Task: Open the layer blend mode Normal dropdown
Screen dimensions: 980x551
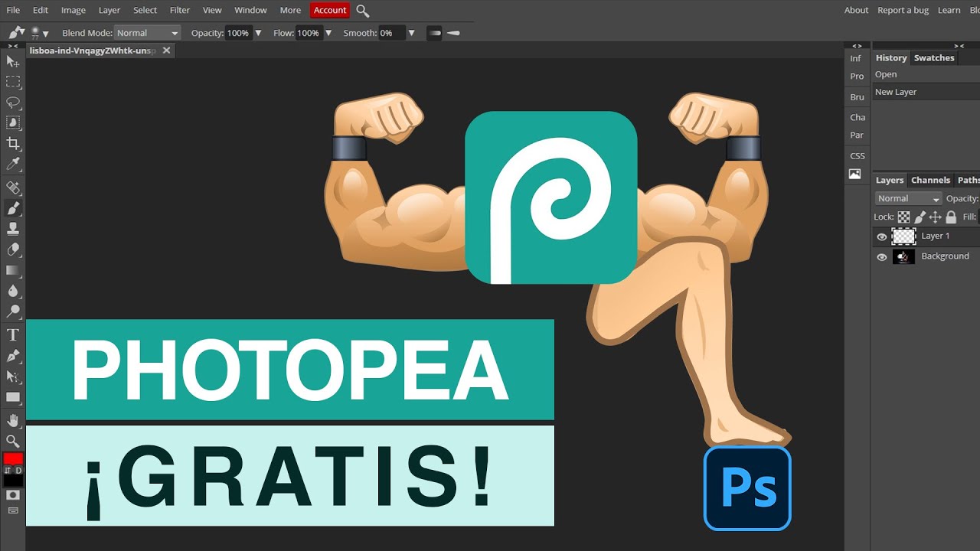Action: (909, 198)
